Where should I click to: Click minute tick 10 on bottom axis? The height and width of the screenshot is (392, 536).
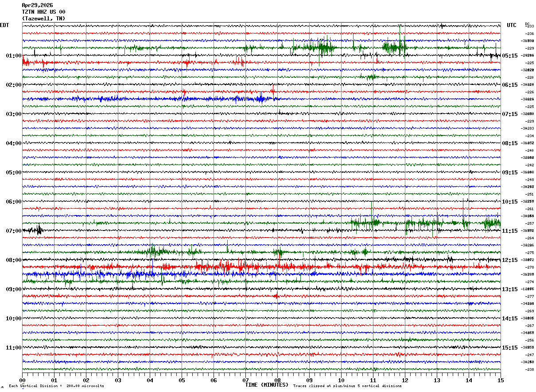pyautogui.click(x=341, y=380)
